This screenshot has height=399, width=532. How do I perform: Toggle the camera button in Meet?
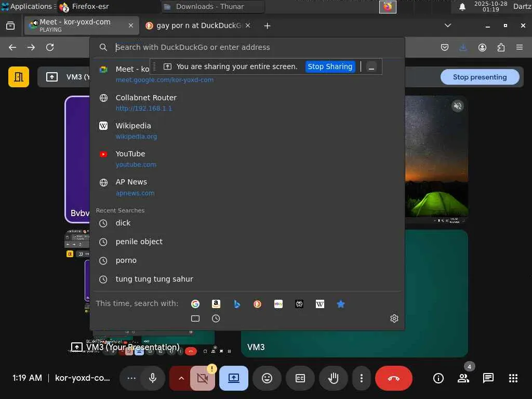pyautogui.click(x=203, y=378)
